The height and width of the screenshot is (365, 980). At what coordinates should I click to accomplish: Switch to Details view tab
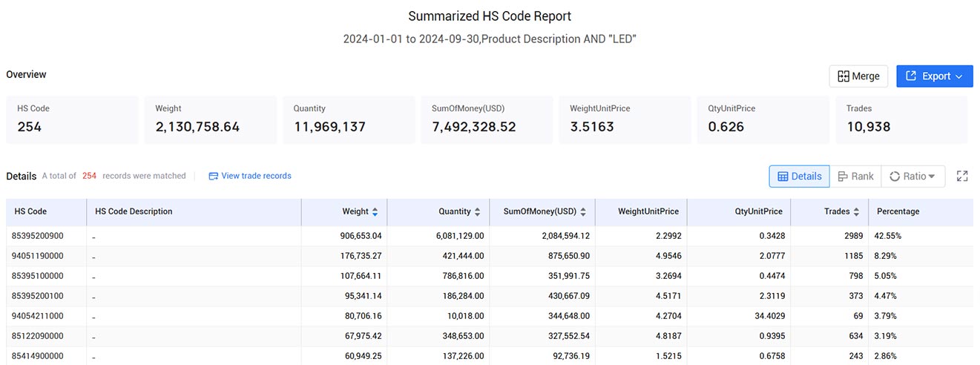point(799,176)
